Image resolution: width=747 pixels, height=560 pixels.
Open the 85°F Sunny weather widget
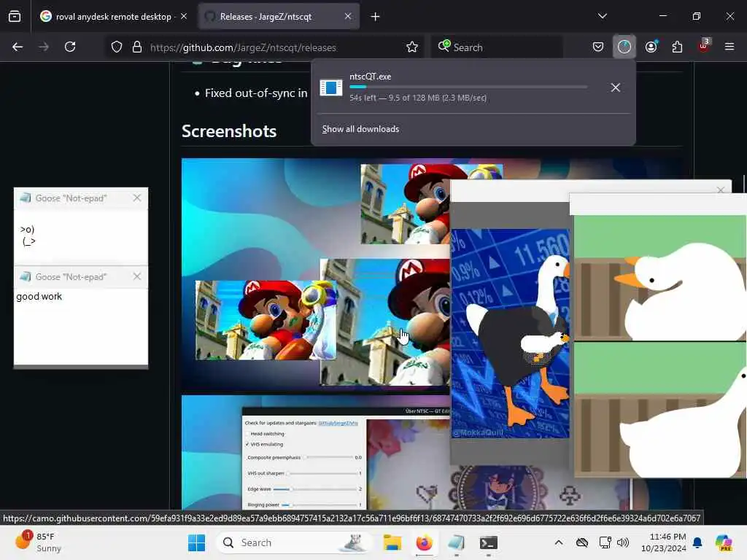click(38, 542)
